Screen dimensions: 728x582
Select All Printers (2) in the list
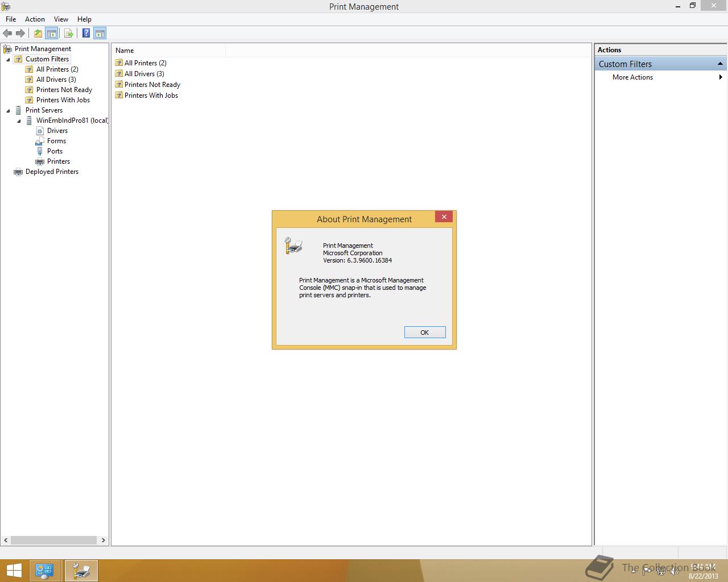point(146,63)
